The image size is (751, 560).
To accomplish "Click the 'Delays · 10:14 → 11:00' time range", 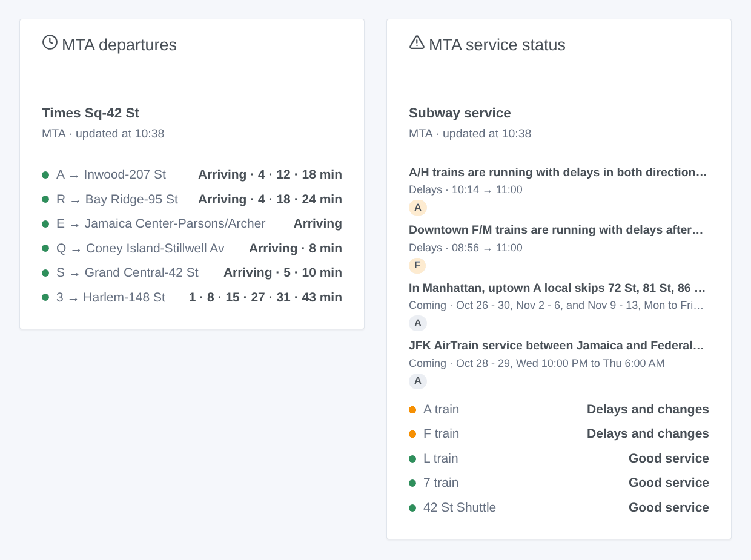I will point(466,190).
